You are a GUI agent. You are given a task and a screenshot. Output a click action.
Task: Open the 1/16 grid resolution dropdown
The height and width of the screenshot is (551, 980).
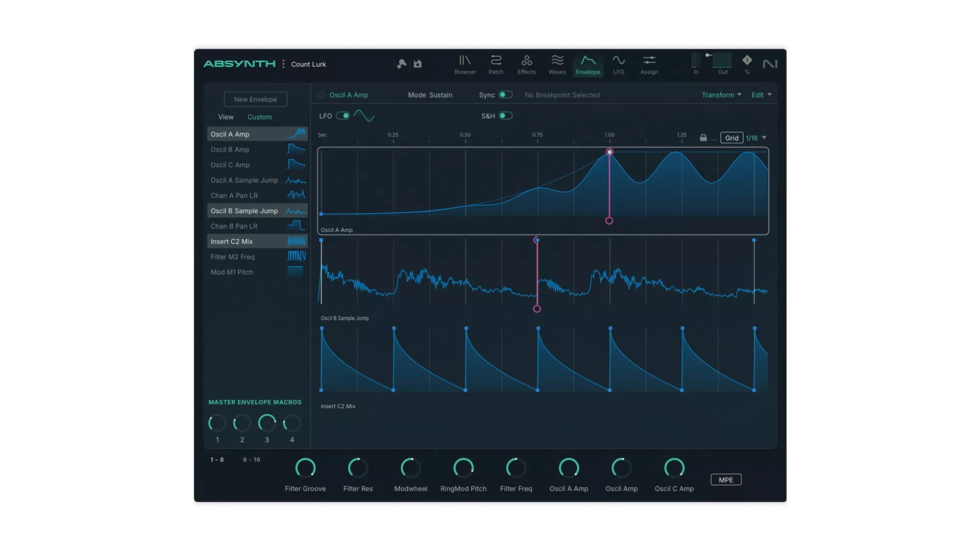tap(756, 138)
